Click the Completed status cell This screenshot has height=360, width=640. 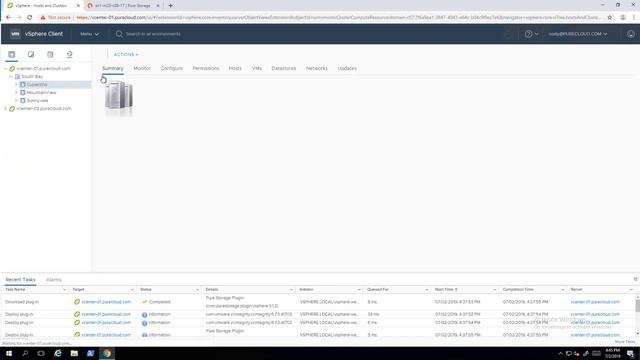point(160,302)
